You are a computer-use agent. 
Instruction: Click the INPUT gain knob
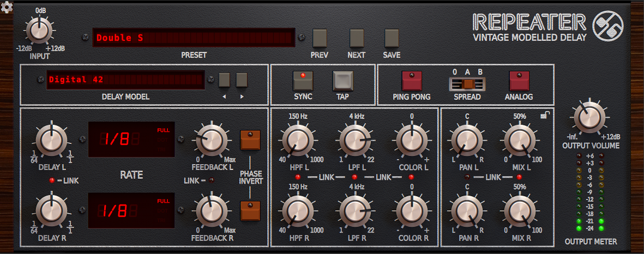tap(39, 31)
